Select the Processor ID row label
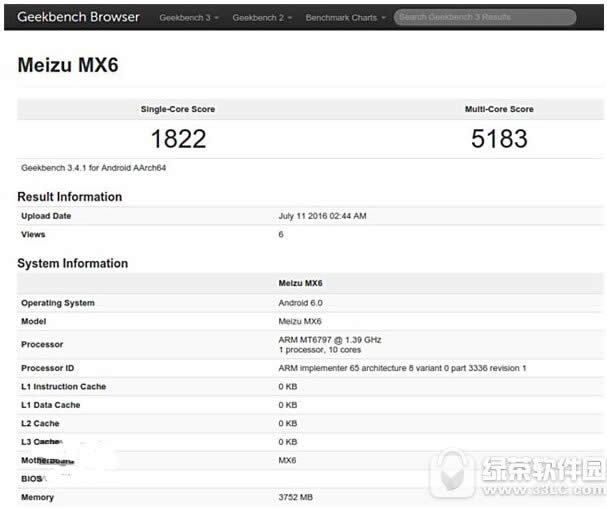The height and width of the screenshot is (509, 607). [x=48, y=368]
